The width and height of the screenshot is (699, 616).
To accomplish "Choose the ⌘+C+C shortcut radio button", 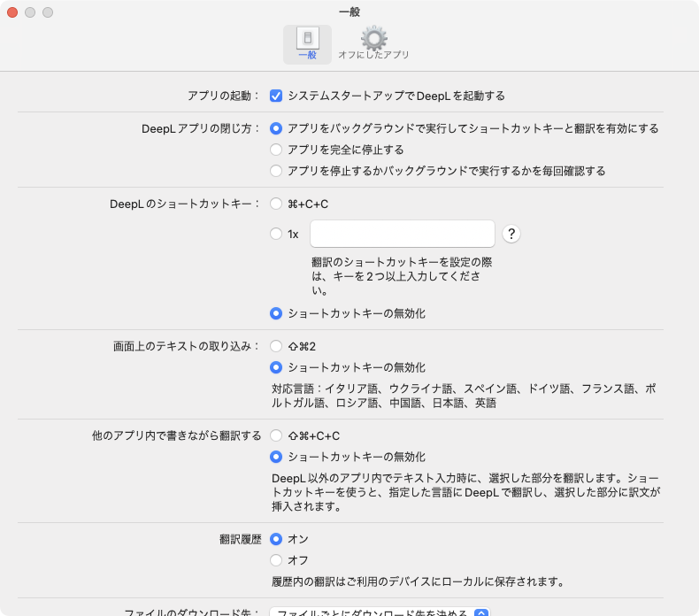I will [x=276, y=204].
